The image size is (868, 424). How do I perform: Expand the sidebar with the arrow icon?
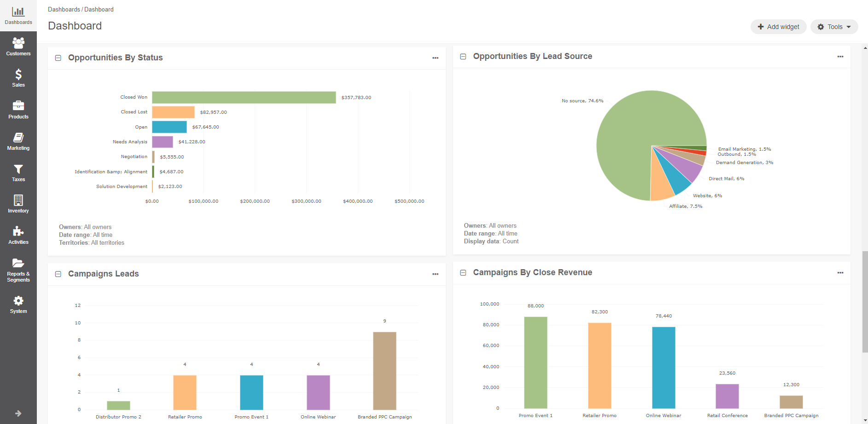coord(18,413)
